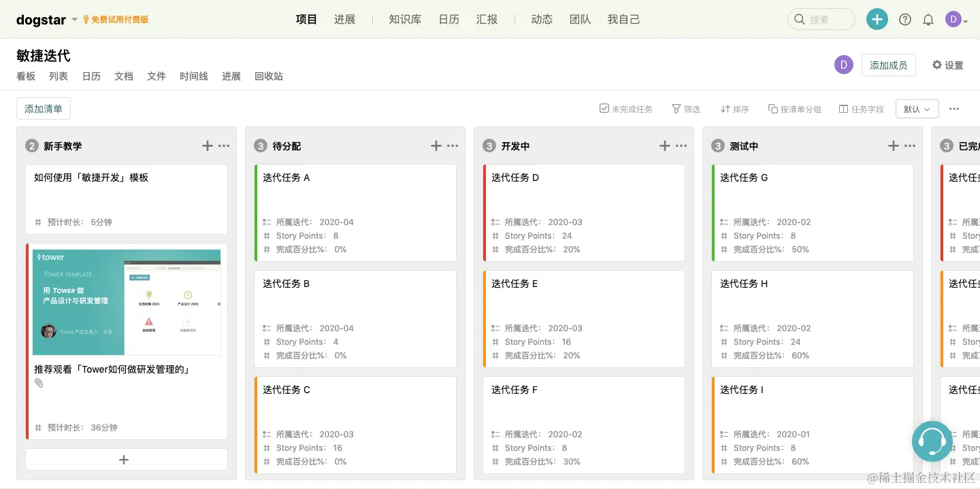Open card 迭代任务 C
The height and width of the screenshot is (489, 980).
(x=355, y=425)
